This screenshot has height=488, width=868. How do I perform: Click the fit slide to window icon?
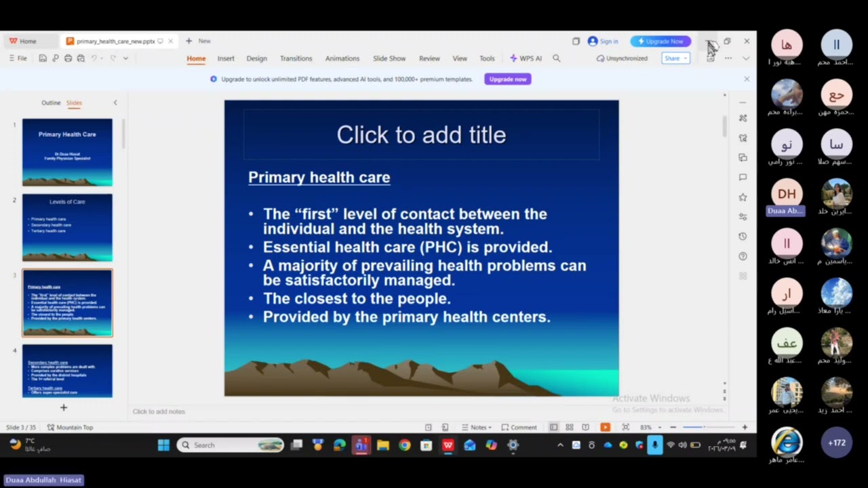click(x=625, y=427)
